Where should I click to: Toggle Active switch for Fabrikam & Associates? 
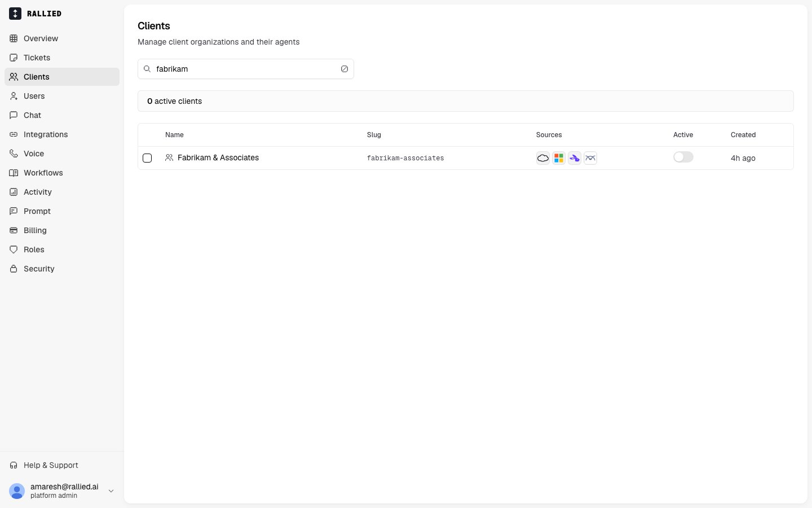pos(683,157)
